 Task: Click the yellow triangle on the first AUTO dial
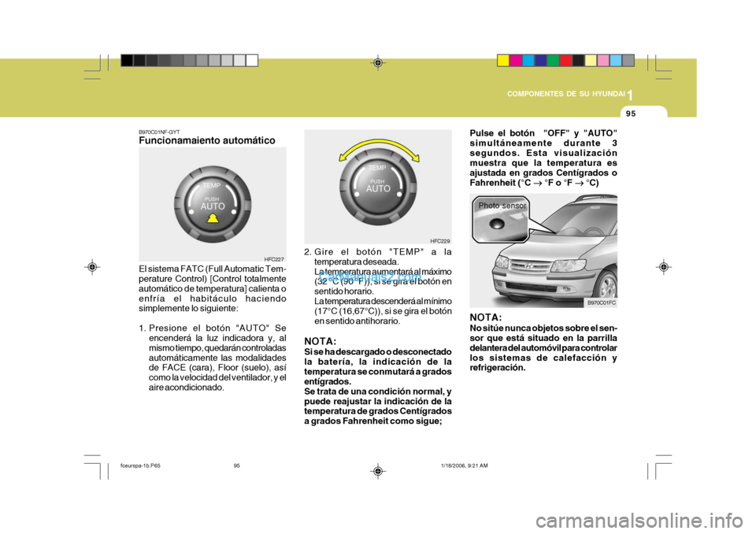click(213, 218)
